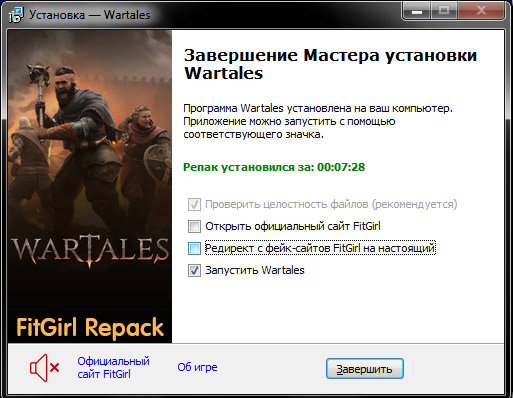Click the 'Завершить' finish button
513x398 pixels.
tap(365, 369)
